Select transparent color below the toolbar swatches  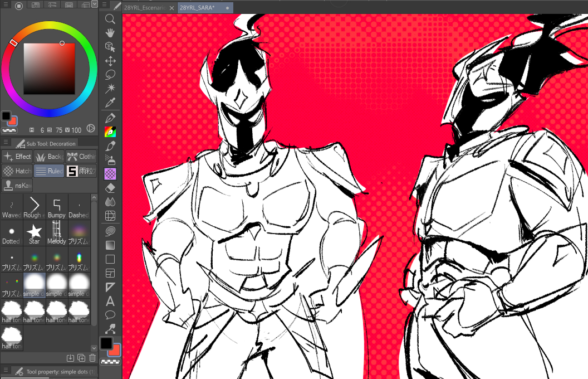click(x=110, y=361)
